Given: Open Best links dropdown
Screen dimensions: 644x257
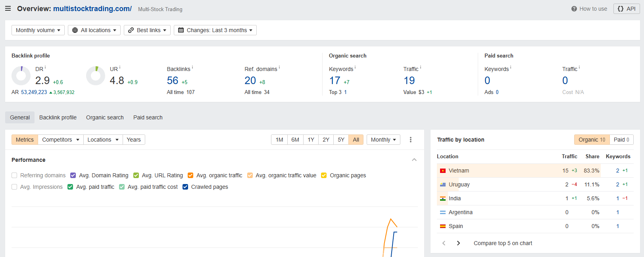Looking at the screenshot, I should pos(147,30).
